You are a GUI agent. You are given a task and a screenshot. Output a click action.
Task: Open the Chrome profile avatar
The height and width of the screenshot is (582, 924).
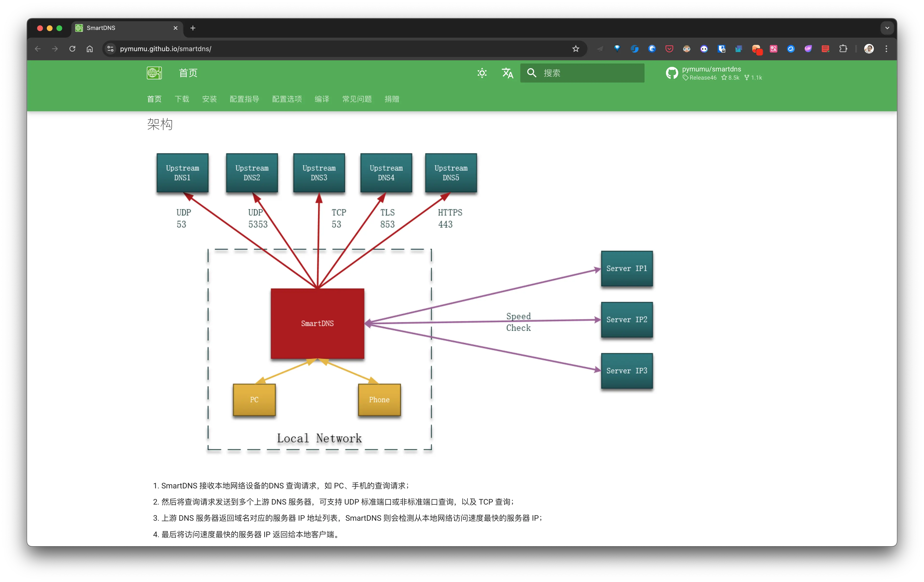click(869, 49)
